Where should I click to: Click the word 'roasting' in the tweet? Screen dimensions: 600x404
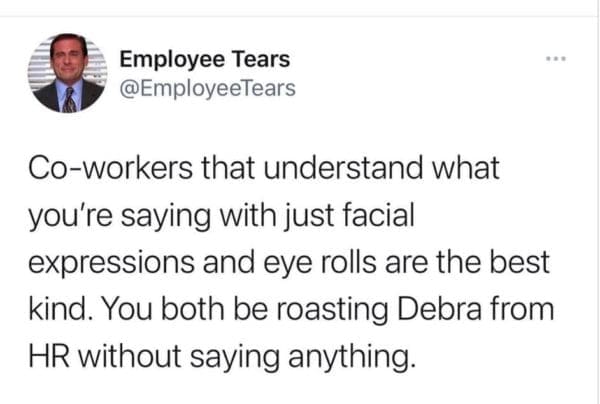(x=331, y=310)
